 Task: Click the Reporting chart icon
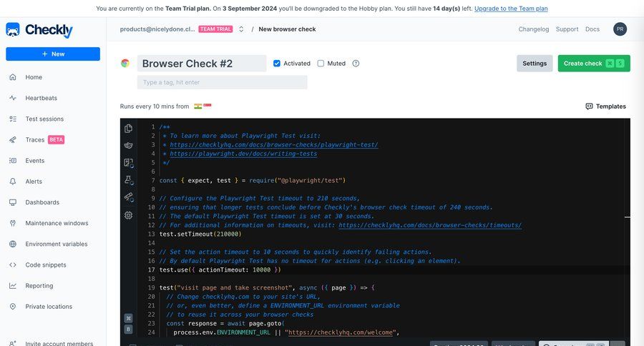pyautogui.click(x=13, y=286)
